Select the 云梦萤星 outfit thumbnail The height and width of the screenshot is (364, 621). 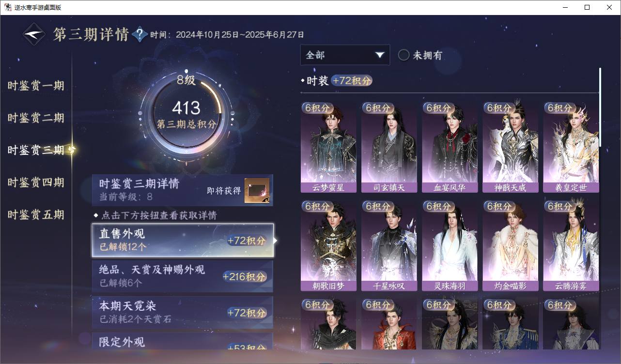point(328,147)
